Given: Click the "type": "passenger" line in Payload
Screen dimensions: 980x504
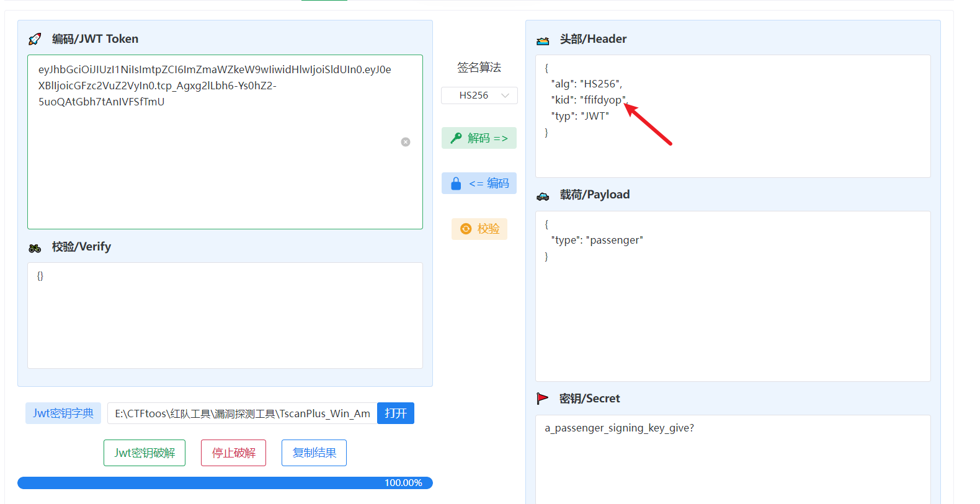Looking at the screenshot, I should [597, 241].
